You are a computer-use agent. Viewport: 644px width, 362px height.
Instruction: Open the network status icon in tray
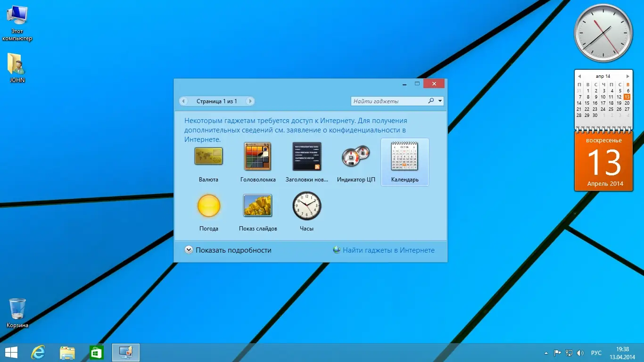click(569, 352)
